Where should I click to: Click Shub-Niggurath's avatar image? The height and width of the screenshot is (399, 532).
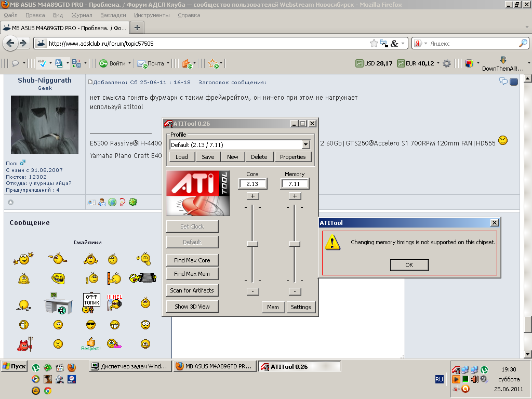point(45,125)
